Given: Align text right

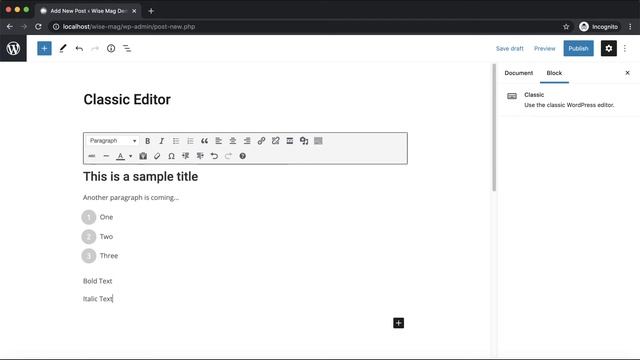Looking at the screenshot, I should pos(247,141).
